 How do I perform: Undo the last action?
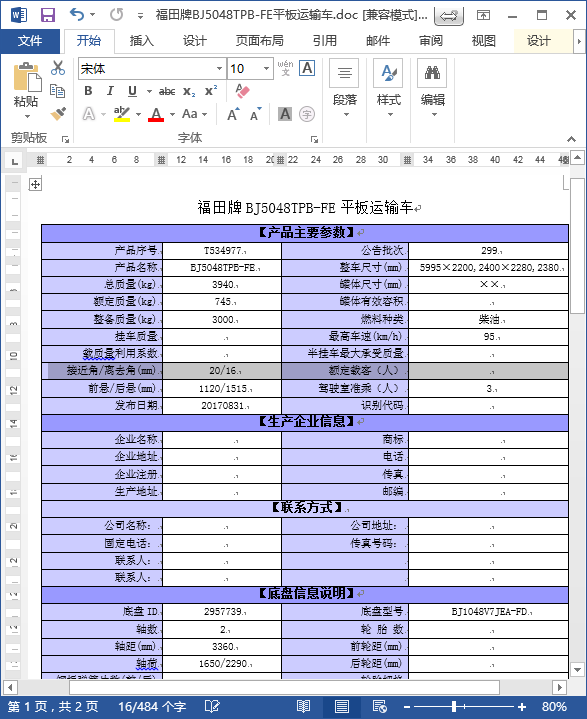click(x=77, y=15)
